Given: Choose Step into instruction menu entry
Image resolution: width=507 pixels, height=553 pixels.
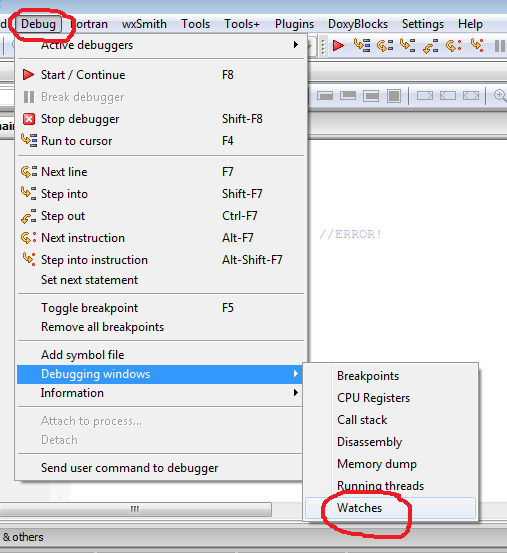Looking at the screenshot, I should 161,260.
